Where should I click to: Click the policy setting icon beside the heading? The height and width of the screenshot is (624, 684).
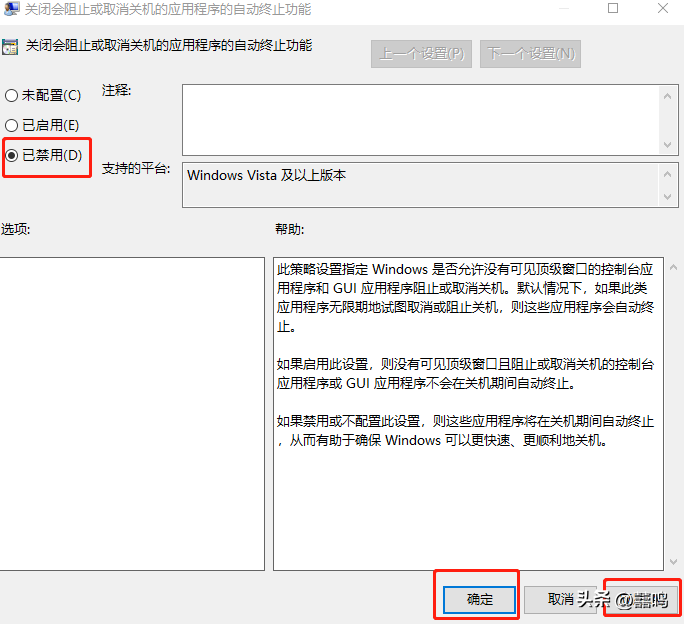coord(9,46)
